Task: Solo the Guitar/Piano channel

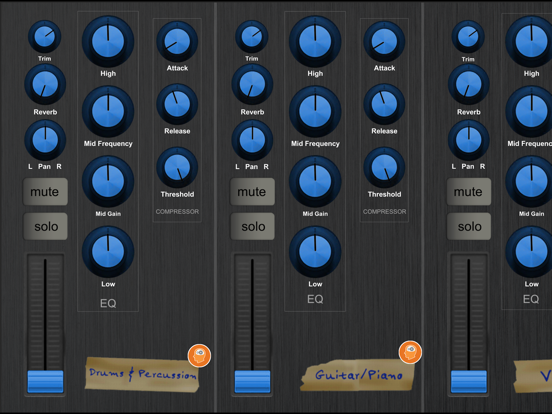Action: click(252, 226)
